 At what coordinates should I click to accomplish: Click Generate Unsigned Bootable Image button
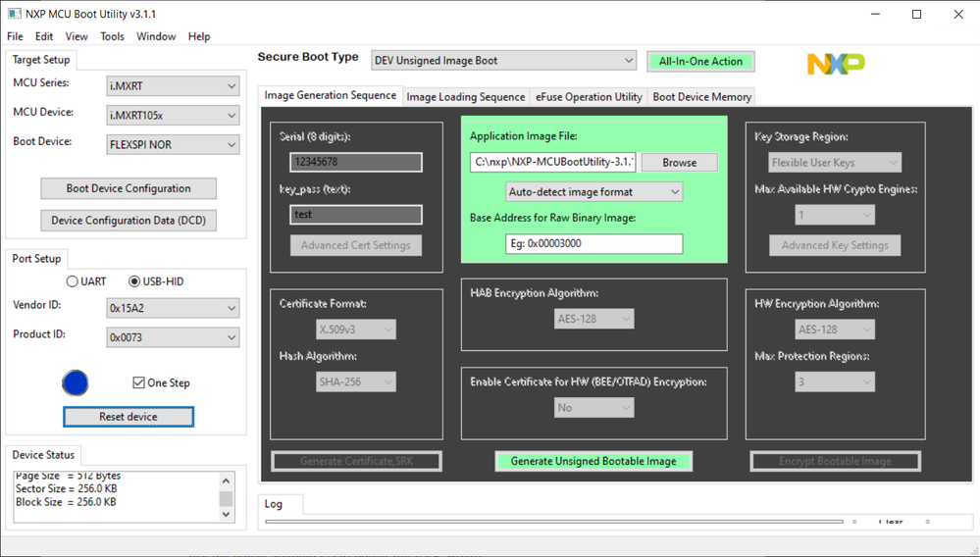click(x=593, y=462)
